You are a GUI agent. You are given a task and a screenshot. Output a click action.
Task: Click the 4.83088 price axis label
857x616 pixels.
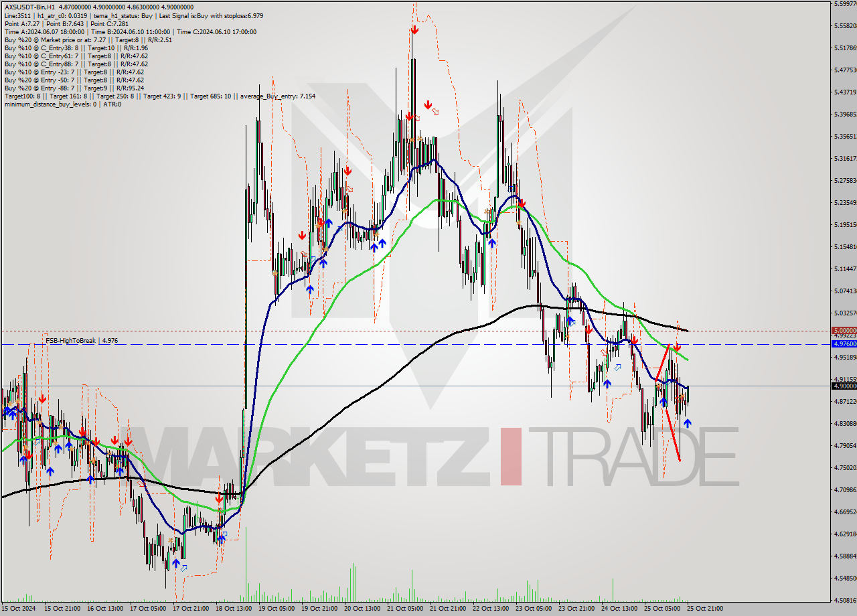point(845,423)
